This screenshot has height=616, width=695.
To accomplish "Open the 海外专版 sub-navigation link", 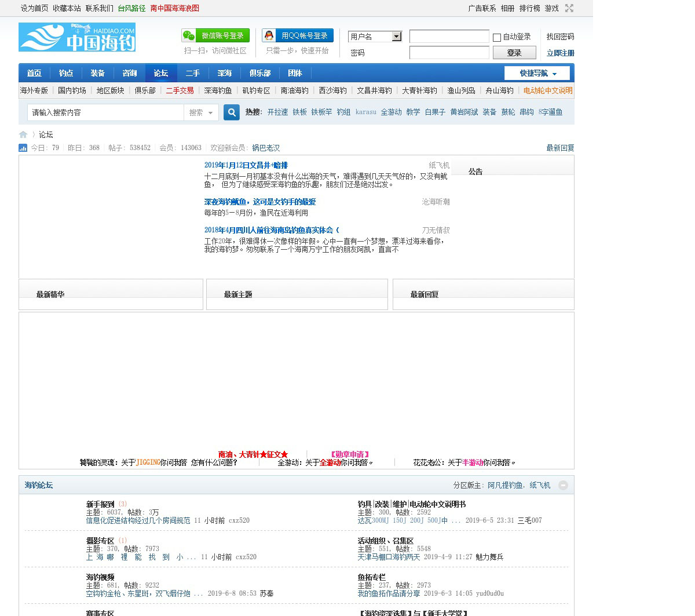I will pyautogui.click(x=34, y=90).
